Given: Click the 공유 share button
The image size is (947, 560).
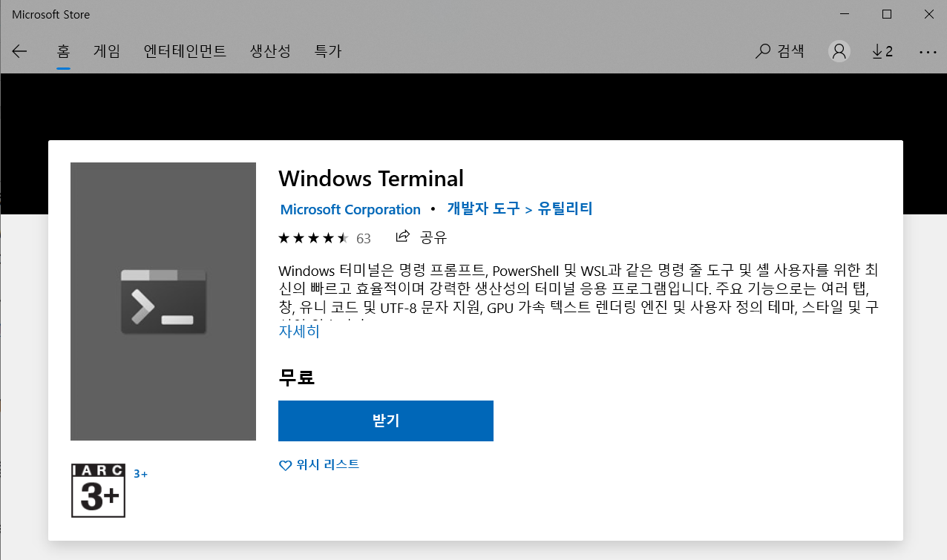Looking at the screenshot, I should click(x=422, y=237).
